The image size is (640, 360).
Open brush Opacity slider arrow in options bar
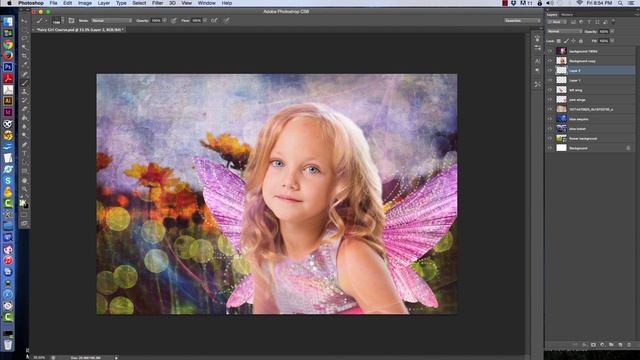click(164, 20)
